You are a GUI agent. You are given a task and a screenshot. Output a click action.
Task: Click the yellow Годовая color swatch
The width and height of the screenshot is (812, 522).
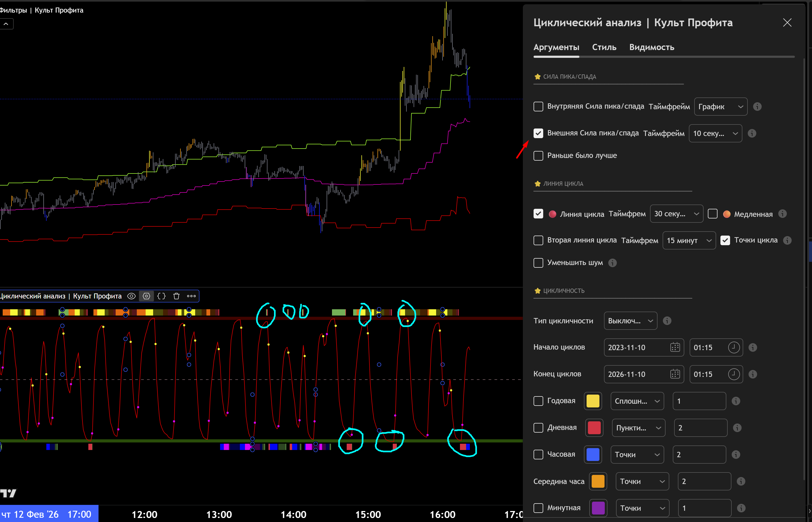click(x=593, y=401)
